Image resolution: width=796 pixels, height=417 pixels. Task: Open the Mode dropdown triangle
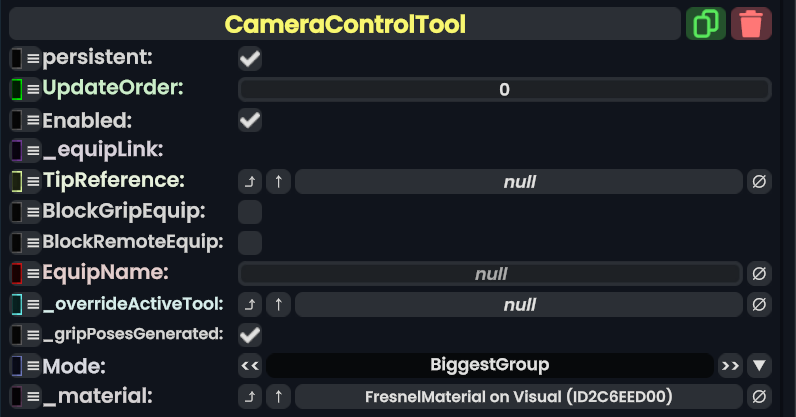(x=759, y=365)
